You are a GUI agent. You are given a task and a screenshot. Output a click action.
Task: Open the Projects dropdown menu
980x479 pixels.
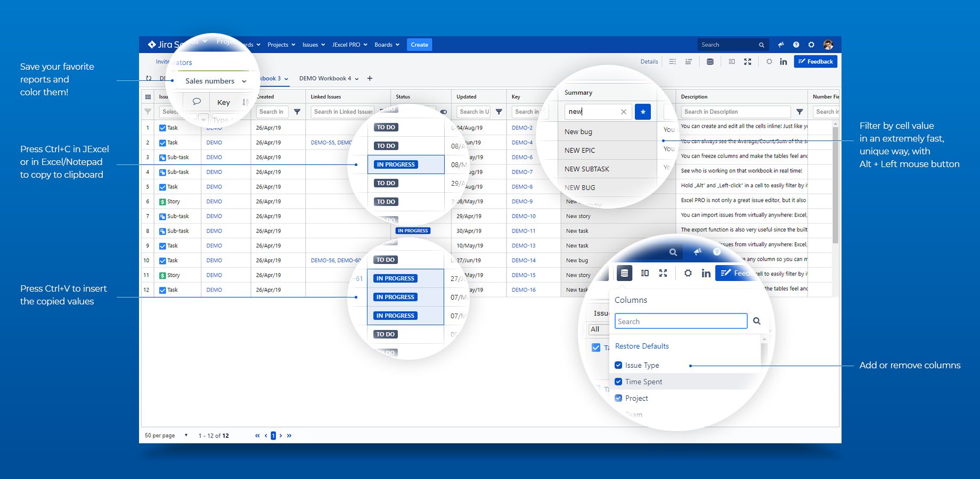tap(281, 45)
